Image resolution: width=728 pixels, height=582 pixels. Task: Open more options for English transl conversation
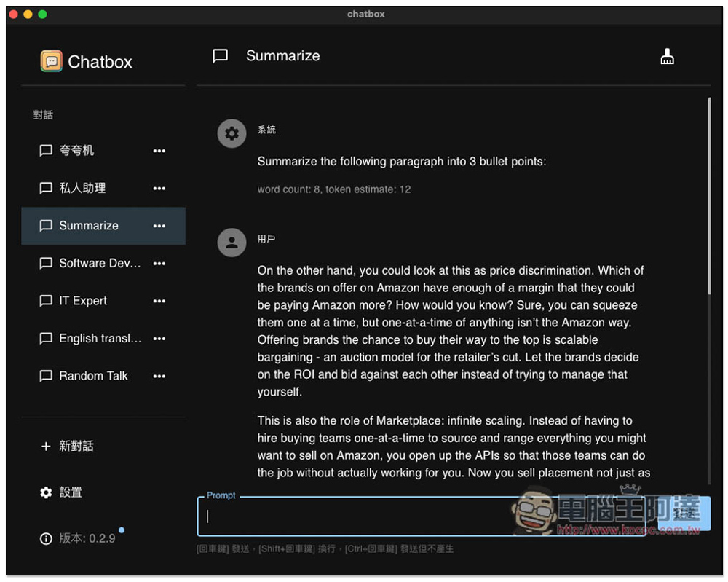(159, 339)
